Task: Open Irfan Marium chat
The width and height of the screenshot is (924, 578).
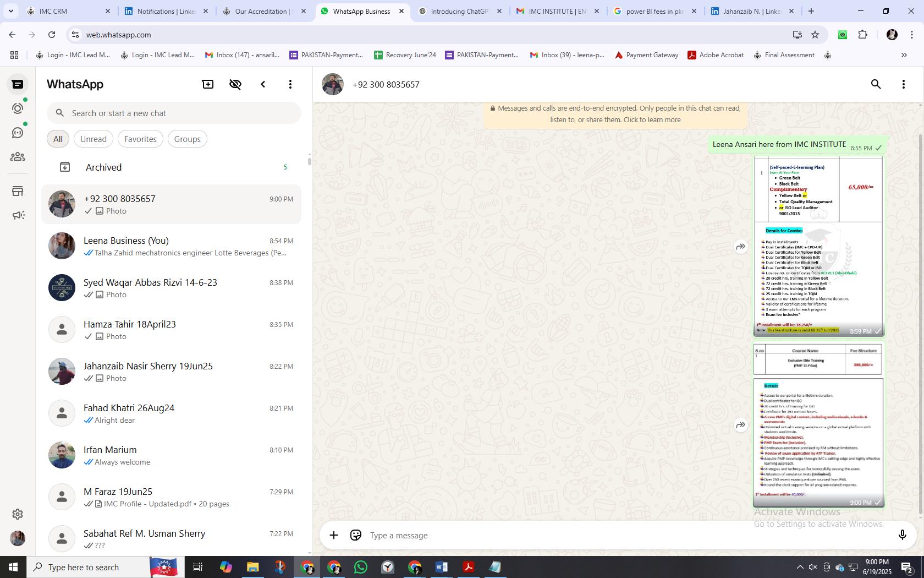Action: tap(171, 455)
